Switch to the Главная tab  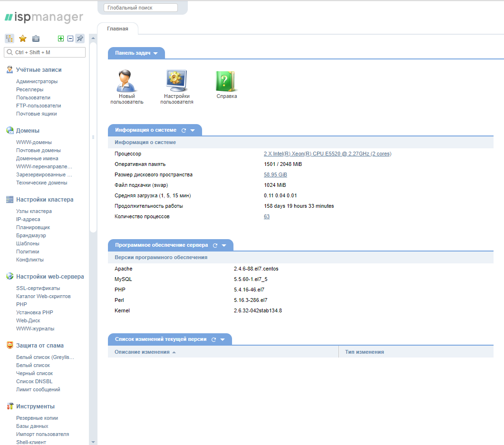click(x=117, y=29)
